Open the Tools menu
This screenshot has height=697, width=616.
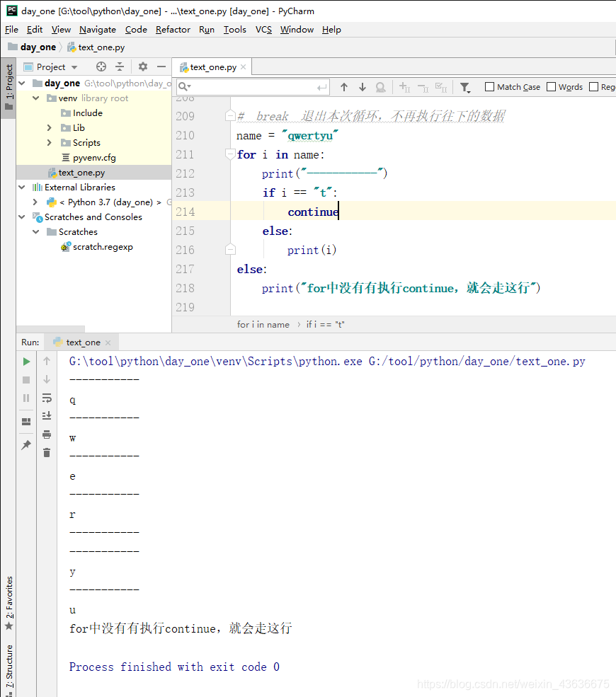pyautogui.click(x=235, y=29)
